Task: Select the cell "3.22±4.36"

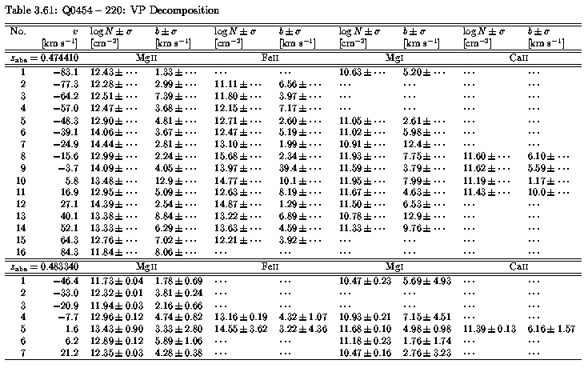Action: pyautogui.click(x=303, y=330)
